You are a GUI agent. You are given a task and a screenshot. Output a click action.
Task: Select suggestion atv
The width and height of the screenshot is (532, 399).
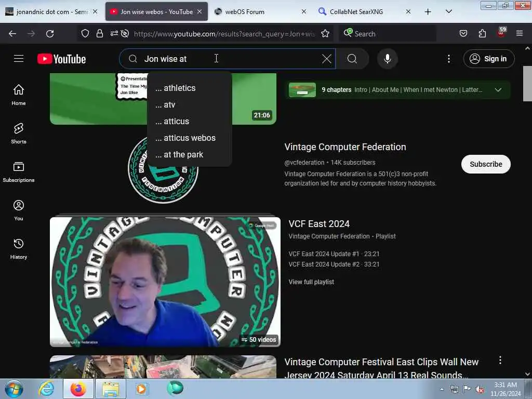click(x=189, y=104)
